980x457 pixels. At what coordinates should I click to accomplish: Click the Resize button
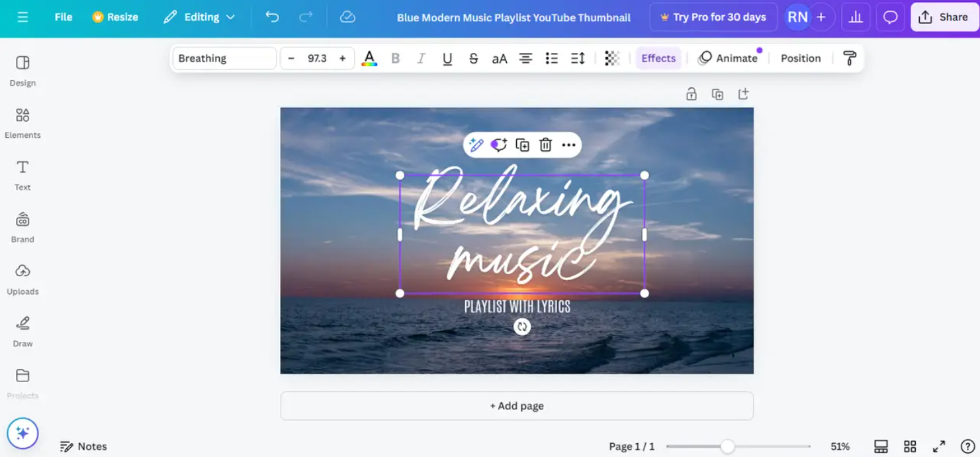[x=115, y=17]
